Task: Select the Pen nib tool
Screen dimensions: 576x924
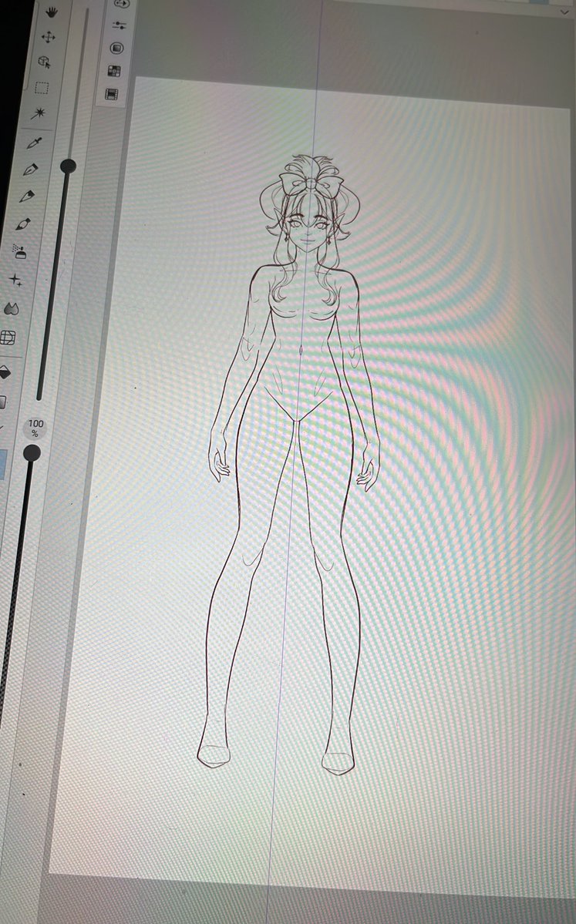Action: pos(30,170)
